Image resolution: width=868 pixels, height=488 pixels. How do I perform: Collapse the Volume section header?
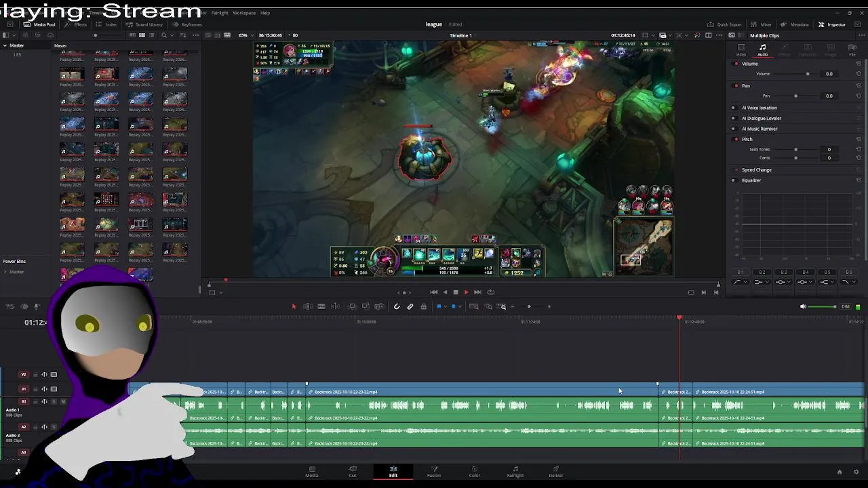point(750,64)
